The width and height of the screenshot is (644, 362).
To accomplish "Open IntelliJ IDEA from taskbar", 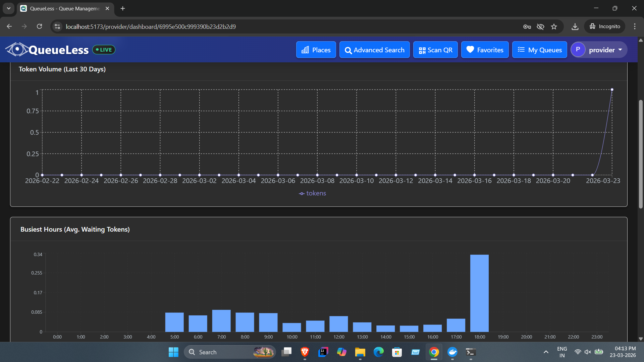I will coord(323,352).
